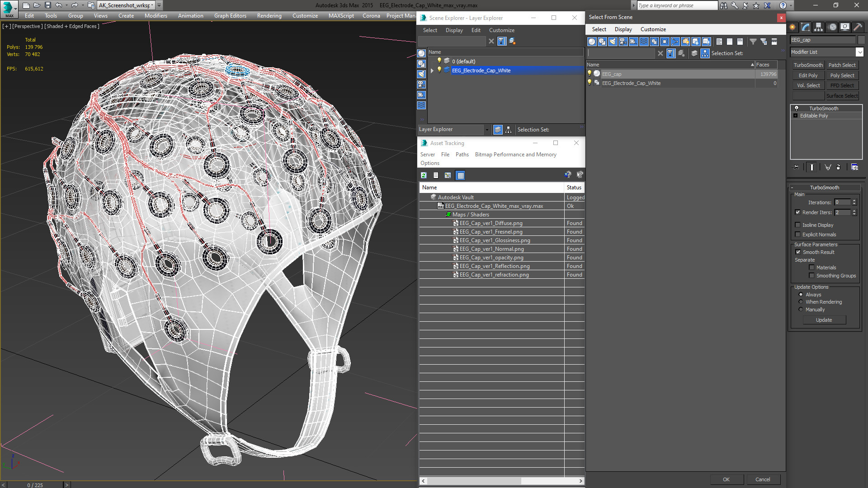Collapse the TurboSmooth rollout
The height and width of the screenshot is (488, 868).
(792, 188)
